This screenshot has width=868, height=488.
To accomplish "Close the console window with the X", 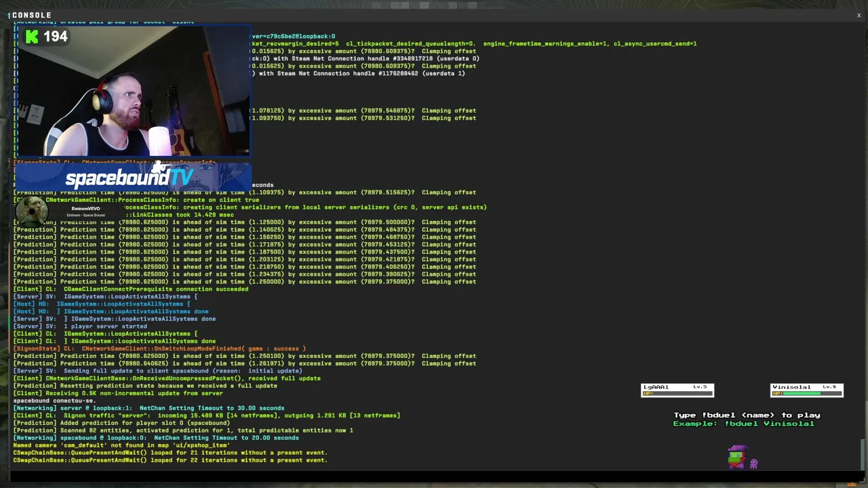I will tap(859, 15).
